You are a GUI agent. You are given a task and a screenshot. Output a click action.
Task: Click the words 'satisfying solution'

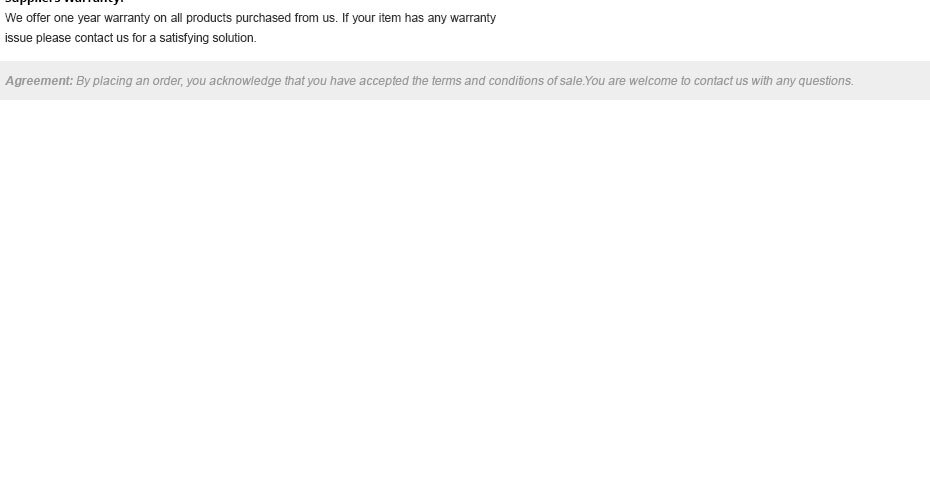[207, 38]
